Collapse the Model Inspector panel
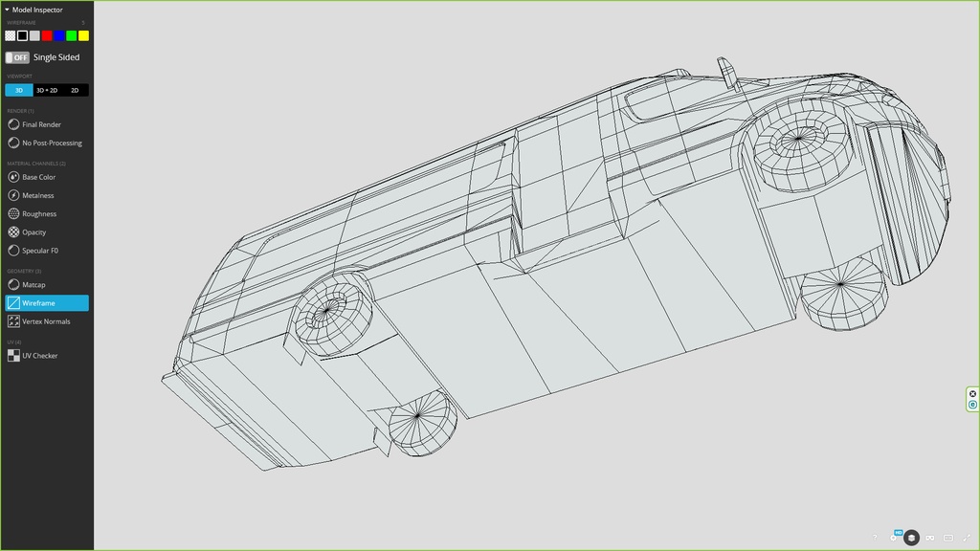980x551 pixels. 8,10
